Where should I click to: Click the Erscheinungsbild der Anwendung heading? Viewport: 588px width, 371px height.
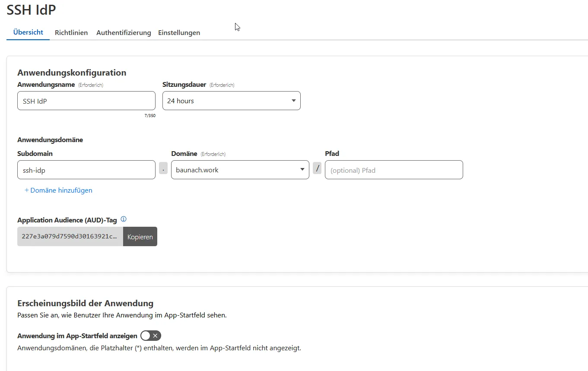pyautogui.click(x=85, y=303)
